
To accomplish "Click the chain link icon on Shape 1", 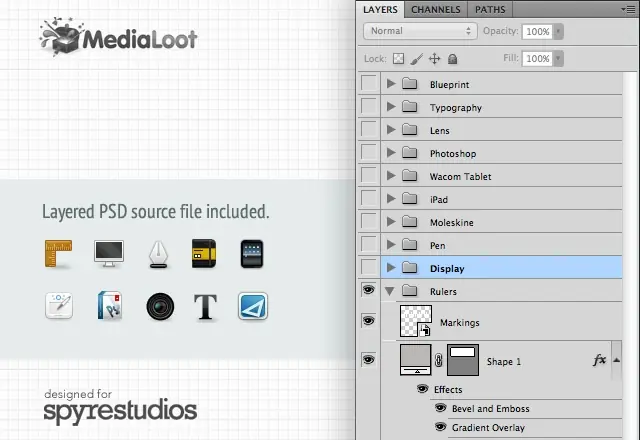I will tap(439, 360).
